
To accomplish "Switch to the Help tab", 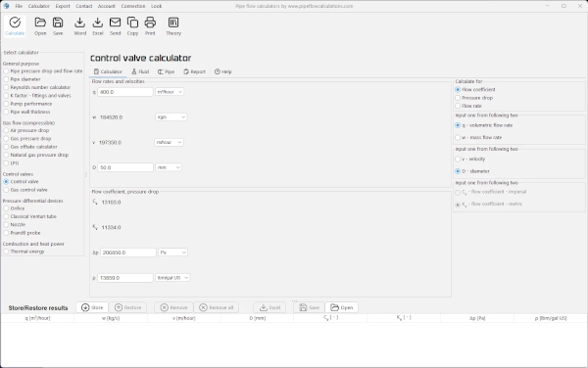I will tap(223, 71).
